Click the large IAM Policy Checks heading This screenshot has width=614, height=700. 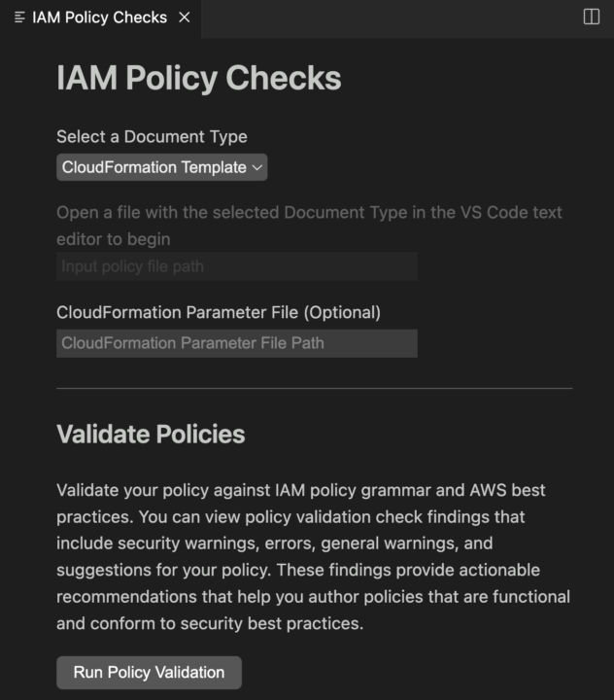click(199, 78)
